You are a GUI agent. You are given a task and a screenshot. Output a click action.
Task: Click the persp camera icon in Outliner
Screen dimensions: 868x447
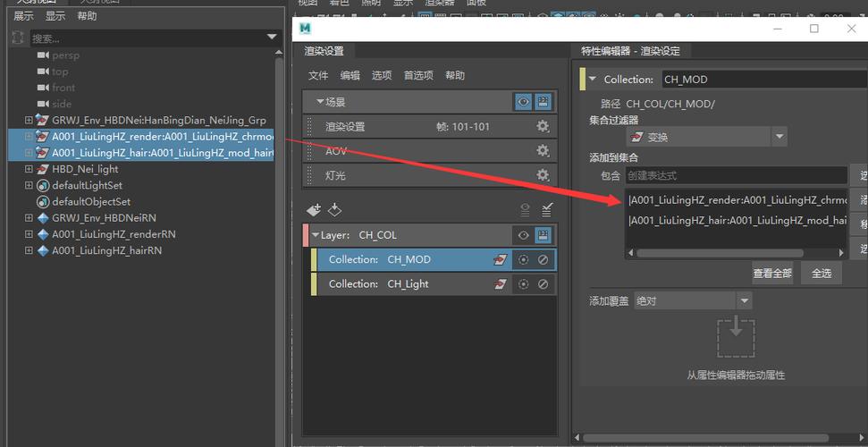point(43,55)
